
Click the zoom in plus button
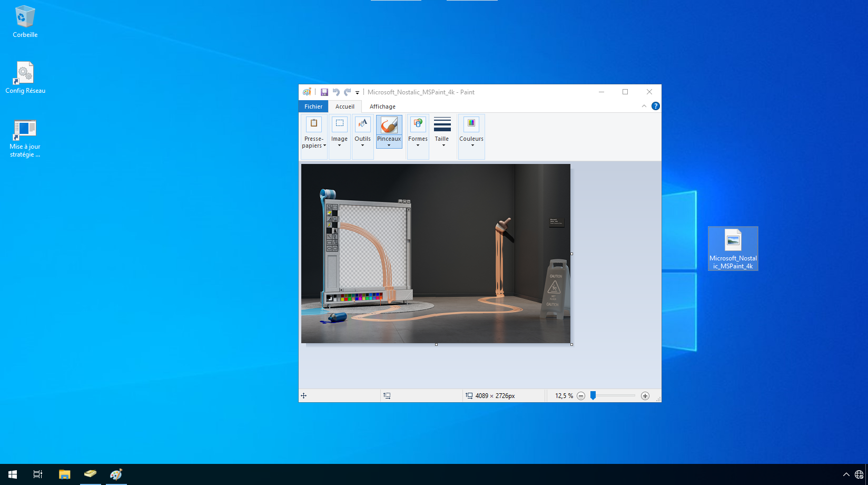(x=645, y=396)
